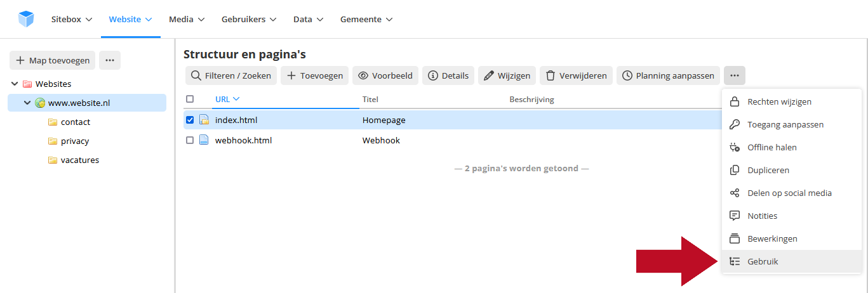Click the Wijzigen edit button
This screenshot has height=293, width=868.
pyautogui.click(x=507, y=75)
